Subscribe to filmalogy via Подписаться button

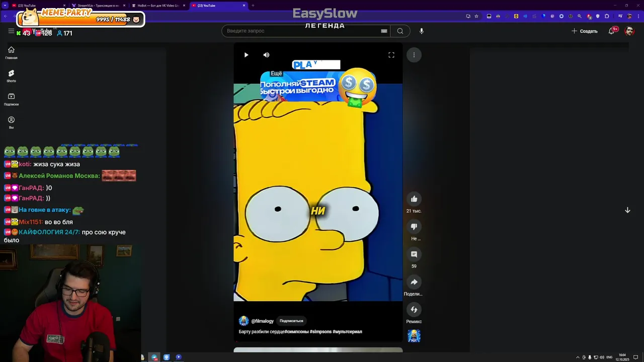(291, 321)
